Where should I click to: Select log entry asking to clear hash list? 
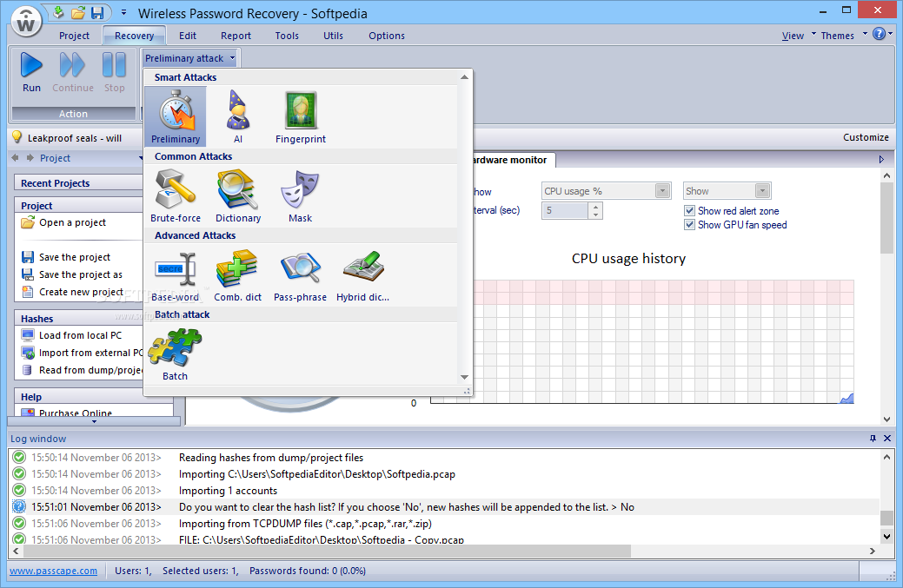443,507
